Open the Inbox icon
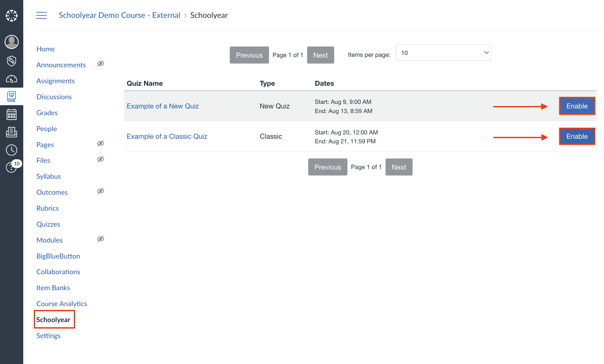The image size is (604, 364). [12, 132]
